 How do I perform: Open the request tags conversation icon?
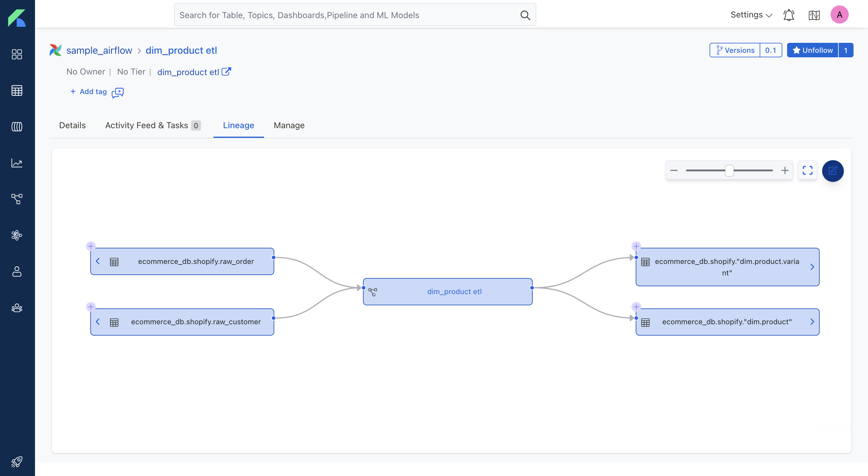click(118, 92)
